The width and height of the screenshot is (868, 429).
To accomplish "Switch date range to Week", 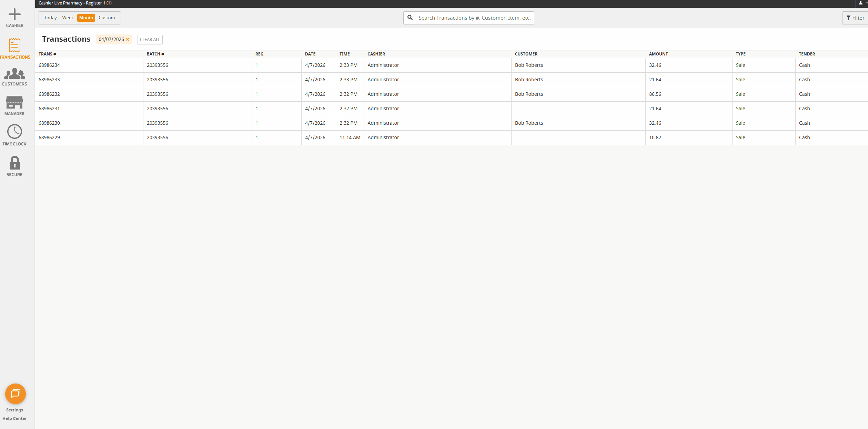I will coord(68,18).
